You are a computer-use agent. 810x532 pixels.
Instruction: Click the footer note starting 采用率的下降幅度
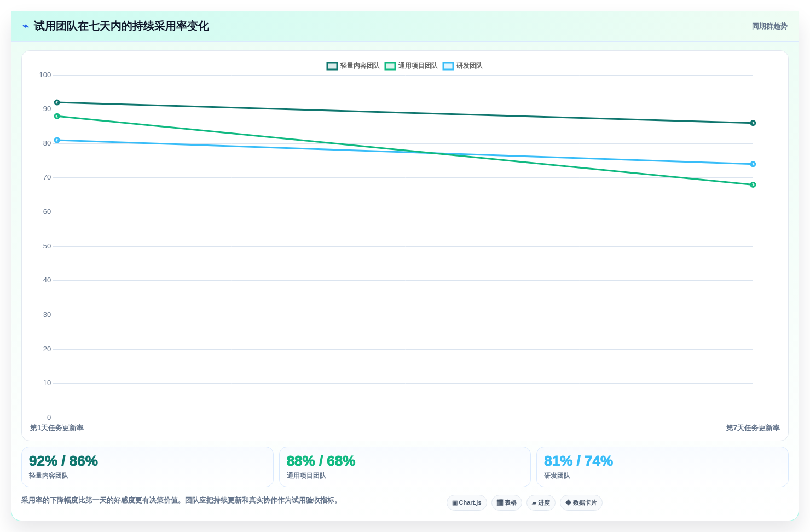pos(182,500)
